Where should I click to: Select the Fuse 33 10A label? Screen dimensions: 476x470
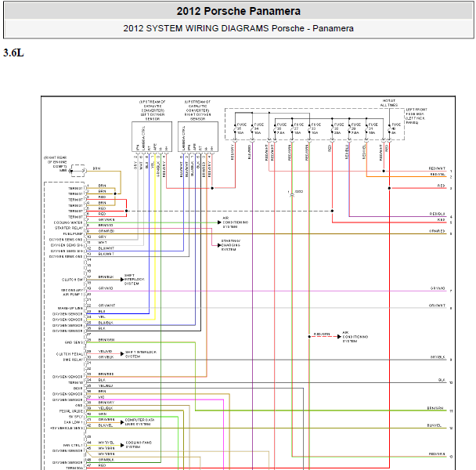click(x=316, y=128)
